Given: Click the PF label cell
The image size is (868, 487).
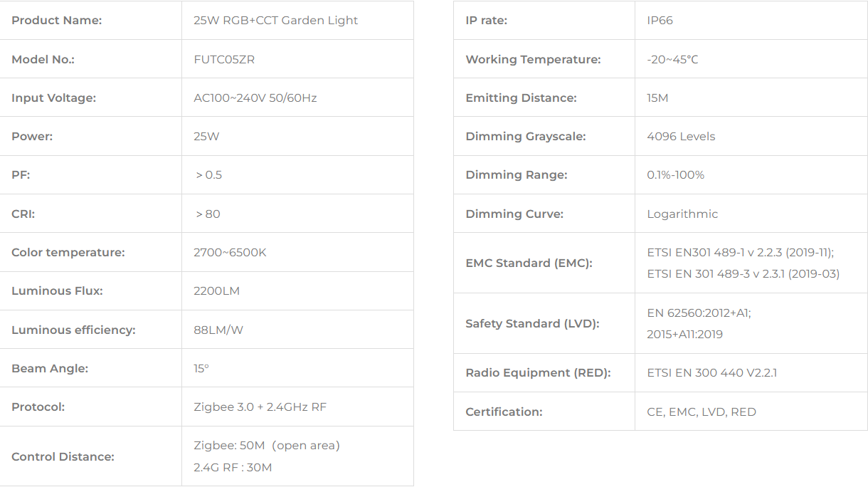Looking at the screenshot, I should (91, 175).
